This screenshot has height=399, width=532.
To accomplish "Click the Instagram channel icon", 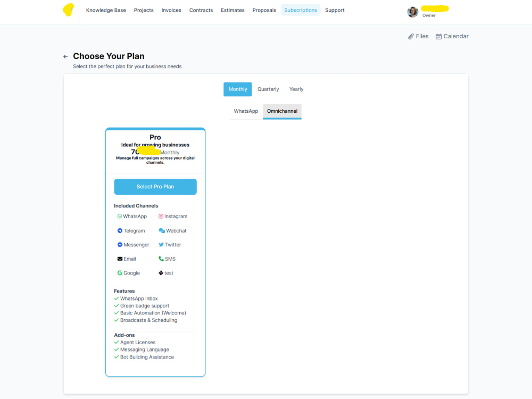I will 161,216.
